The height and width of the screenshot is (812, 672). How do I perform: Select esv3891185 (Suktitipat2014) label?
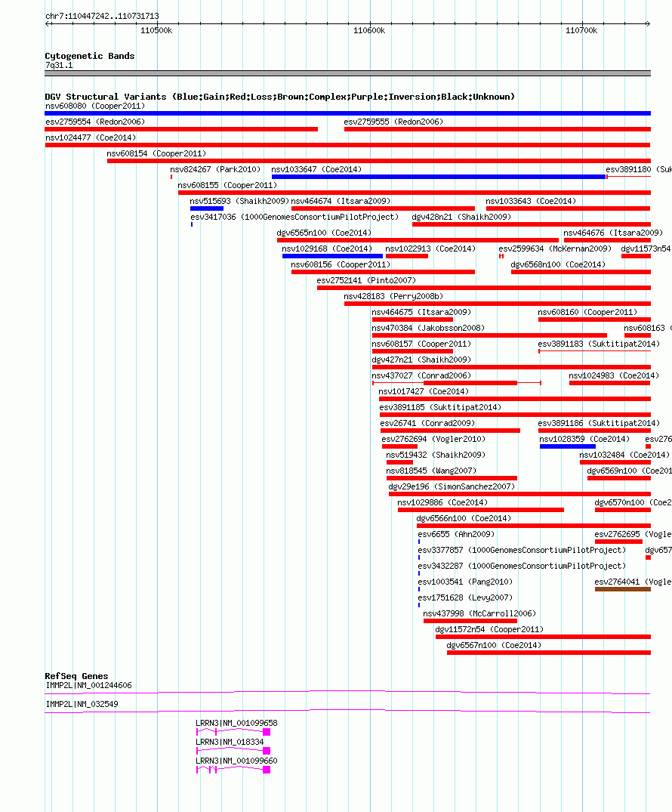[x=441, y=408]
